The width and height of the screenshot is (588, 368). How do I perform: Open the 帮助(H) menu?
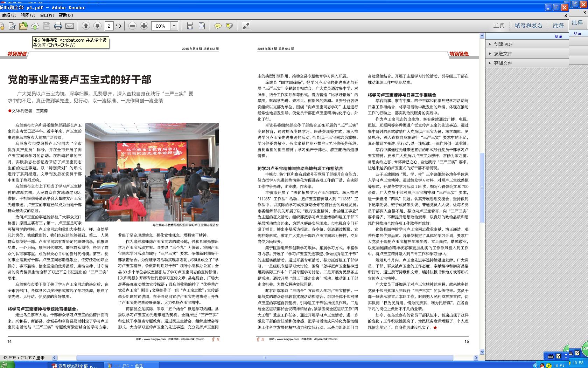[x=66, y=15]
